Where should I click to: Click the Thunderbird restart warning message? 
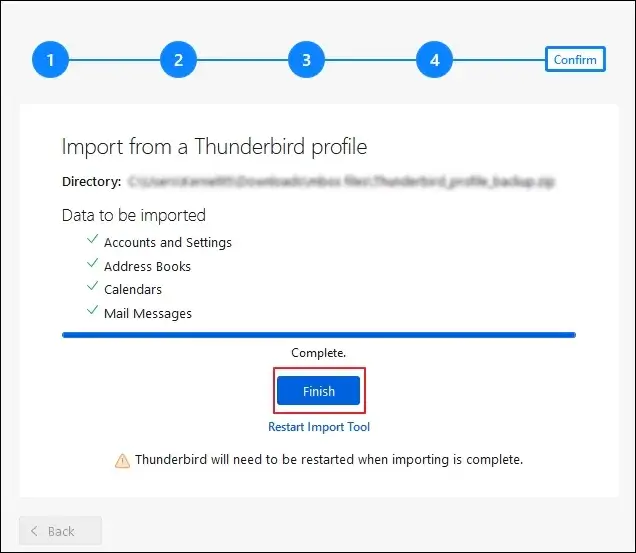point(329,459)
